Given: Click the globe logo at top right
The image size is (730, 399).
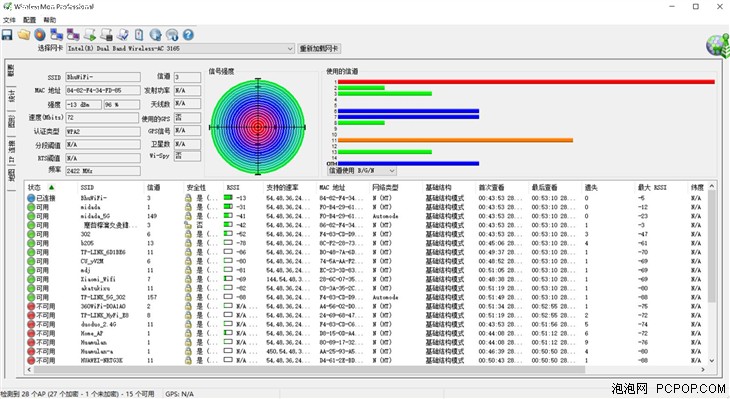Looking at the screenshot, I should coord(717,45).
